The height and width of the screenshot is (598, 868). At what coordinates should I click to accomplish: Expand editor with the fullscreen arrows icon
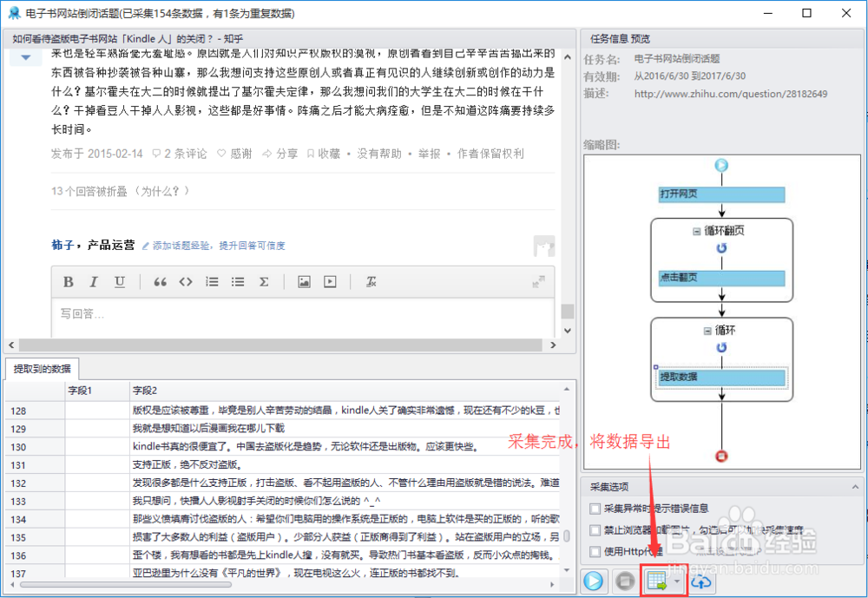(x=538, y=282)
